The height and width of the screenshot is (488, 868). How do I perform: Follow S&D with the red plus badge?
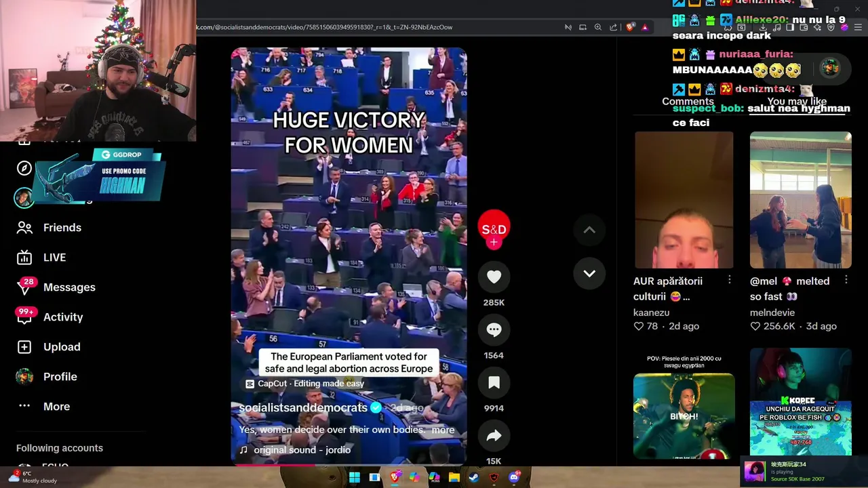tap(494, 242)
